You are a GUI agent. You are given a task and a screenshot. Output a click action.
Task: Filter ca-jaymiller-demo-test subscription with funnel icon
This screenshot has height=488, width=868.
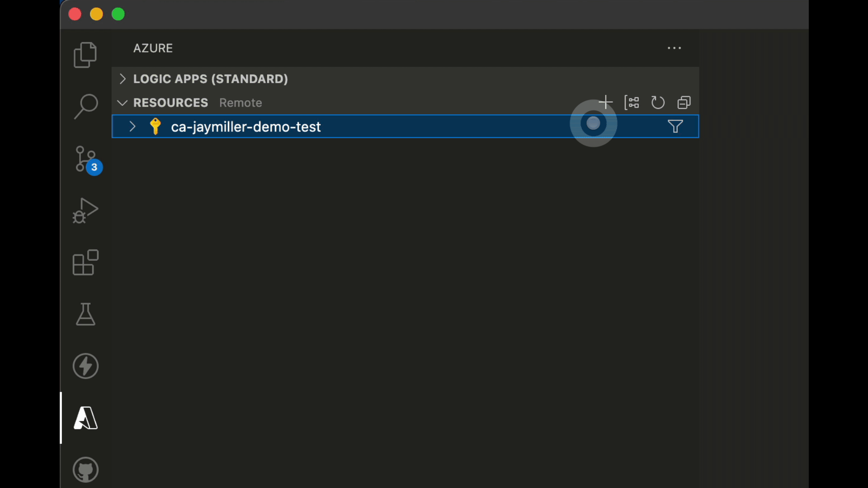tap(675, 127)
